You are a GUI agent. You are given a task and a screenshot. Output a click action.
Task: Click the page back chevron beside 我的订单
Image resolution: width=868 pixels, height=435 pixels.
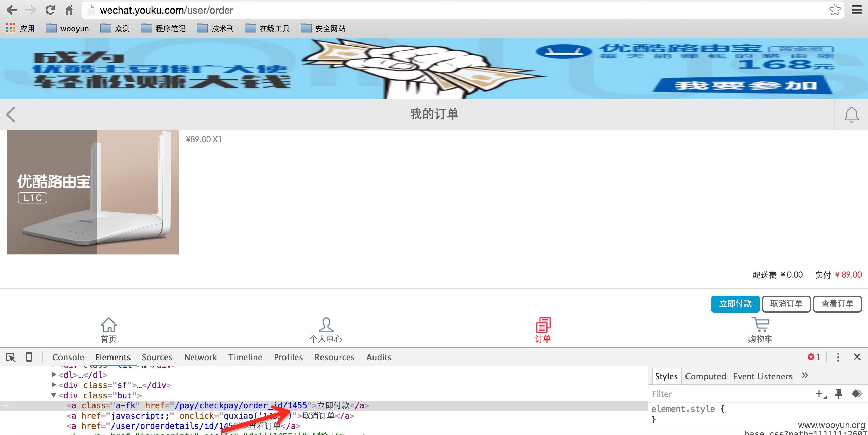point(11,115)
